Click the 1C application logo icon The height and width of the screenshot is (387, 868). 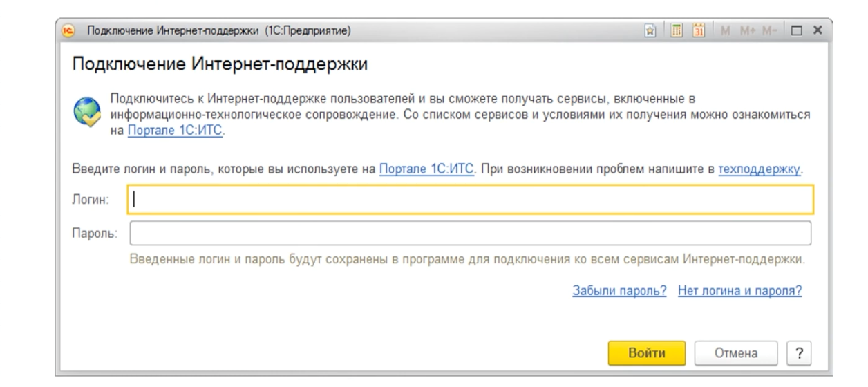pos(69,30)
